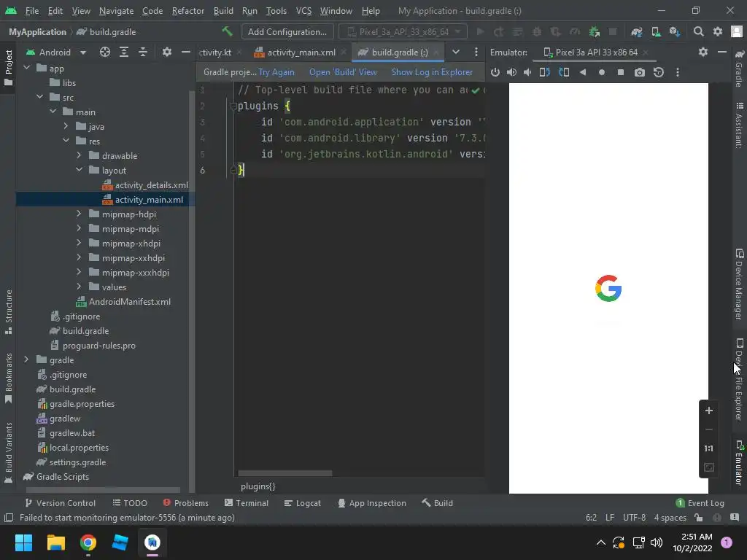Toggle the Gradle side tool window
The width and height of the screenshot is (747, 560).
pyautogui.click(x=739, y=68)
